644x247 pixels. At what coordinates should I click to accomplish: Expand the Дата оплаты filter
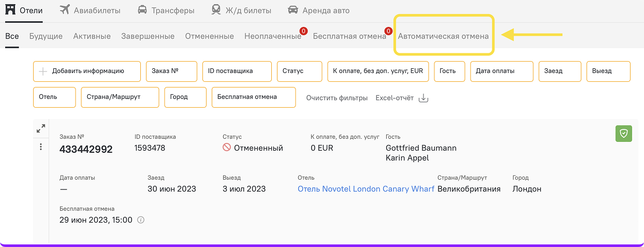(501, 71)
